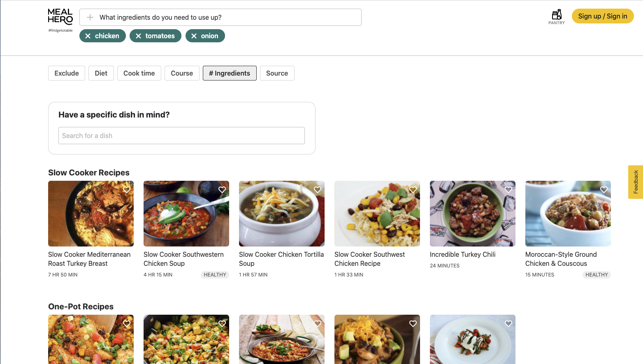Expand the Diet filter
Image resolution: width=643 pixels, height=364 pixels.
point(101,73)
